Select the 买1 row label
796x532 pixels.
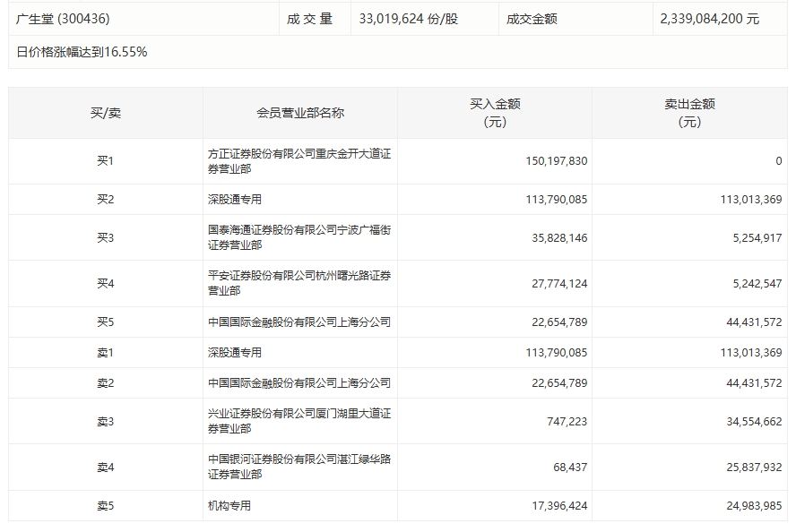pyautogui.click(x=106, y=161)
